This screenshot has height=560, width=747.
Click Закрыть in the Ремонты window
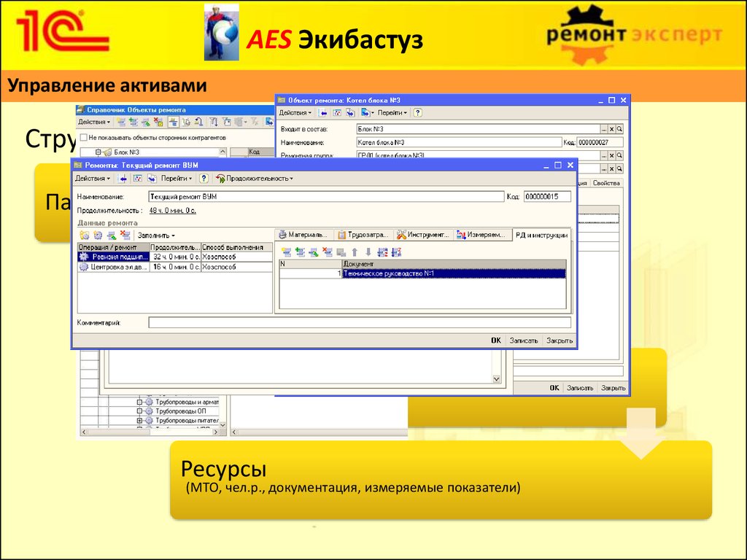(560, 341)
